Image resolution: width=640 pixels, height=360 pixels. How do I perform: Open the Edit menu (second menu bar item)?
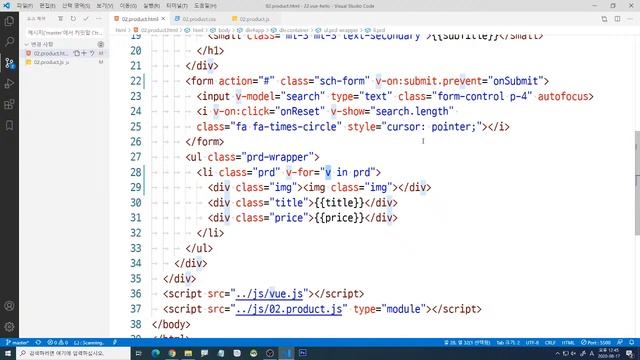(47, 6)
